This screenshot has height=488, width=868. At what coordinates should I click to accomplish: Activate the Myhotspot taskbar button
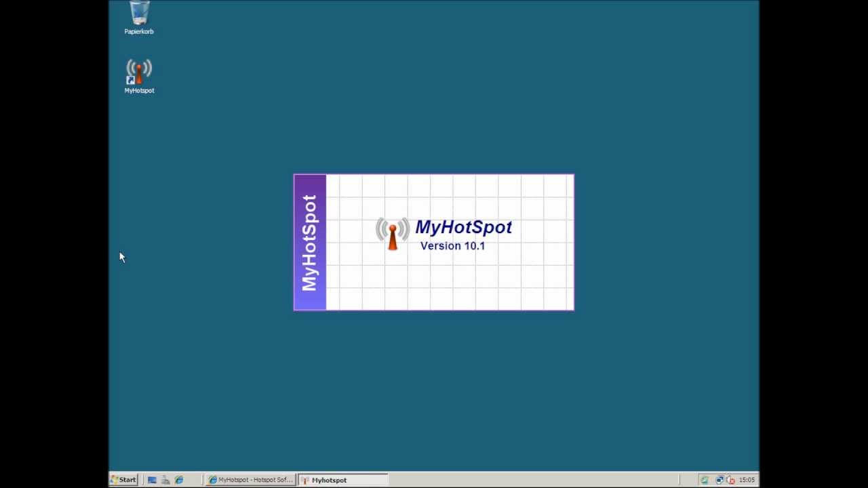point(342,480)
